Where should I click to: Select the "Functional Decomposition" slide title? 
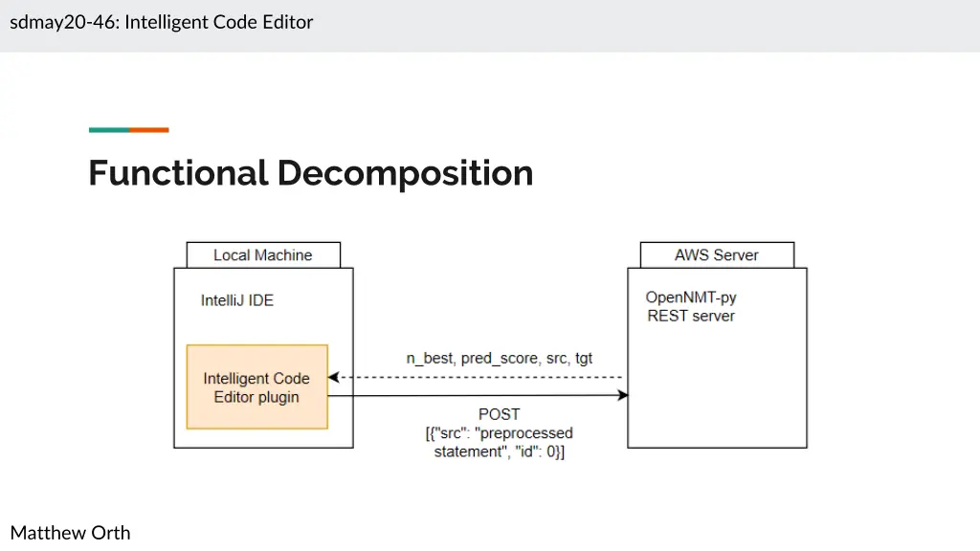[x=310, y=173]
